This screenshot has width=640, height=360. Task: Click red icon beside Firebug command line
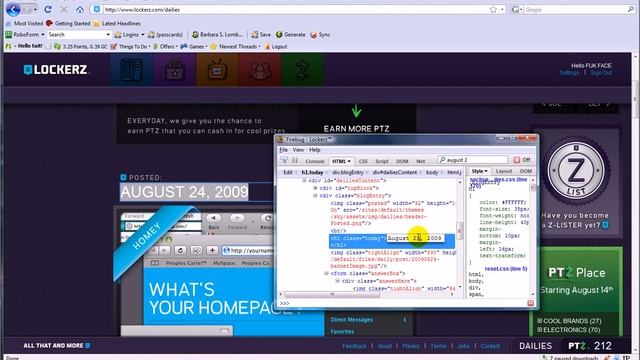point(531,303)
